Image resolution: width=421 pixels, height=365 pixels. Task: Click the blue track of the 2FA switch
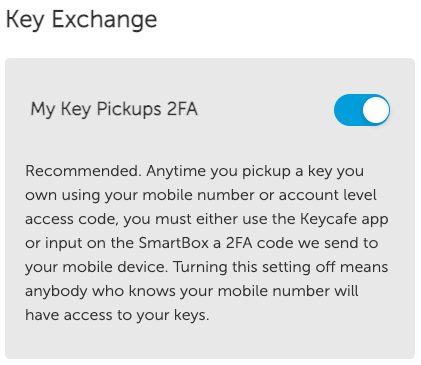(x=347, y=110)
